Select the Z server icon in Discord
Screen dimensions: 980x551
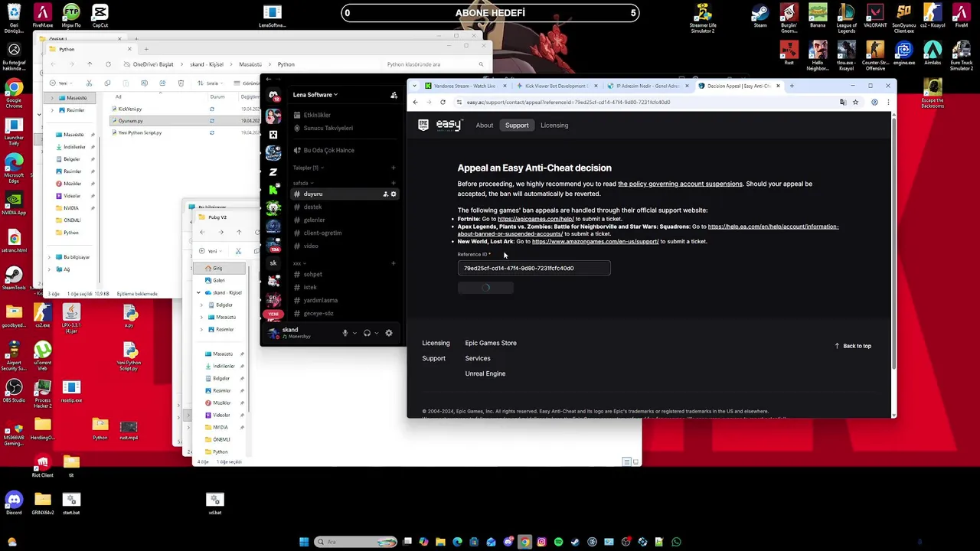pyautogui.click(x=273, y=171)
